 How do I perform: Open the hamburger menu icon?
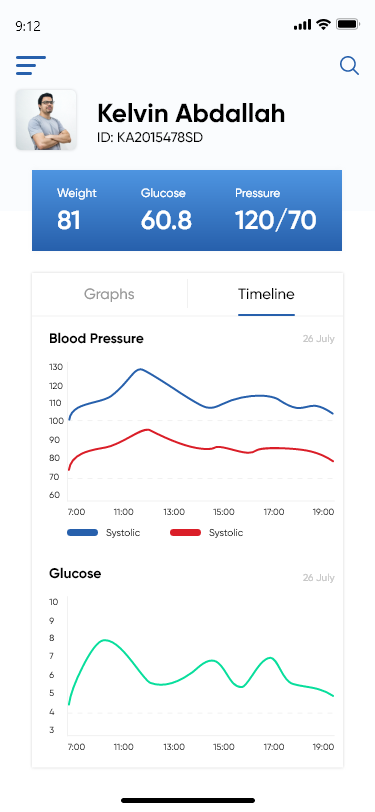coord(31,65)
